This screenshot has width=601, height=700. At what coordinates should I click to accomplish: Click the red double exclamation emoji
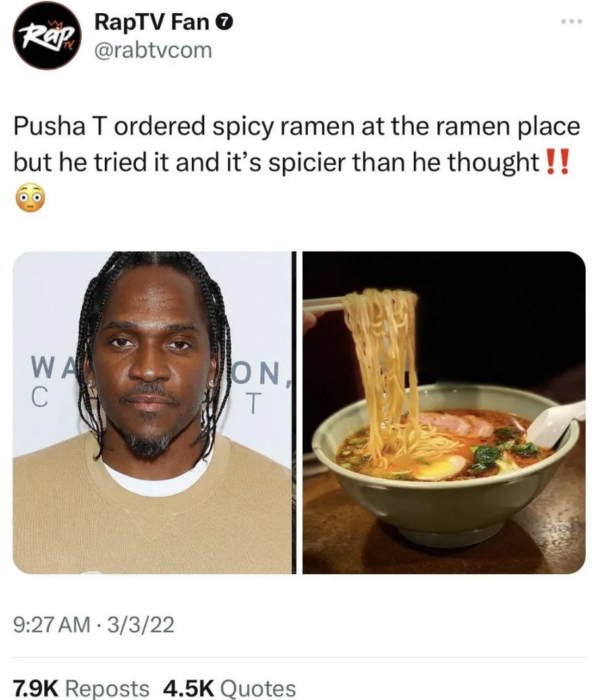click(558, 163)
